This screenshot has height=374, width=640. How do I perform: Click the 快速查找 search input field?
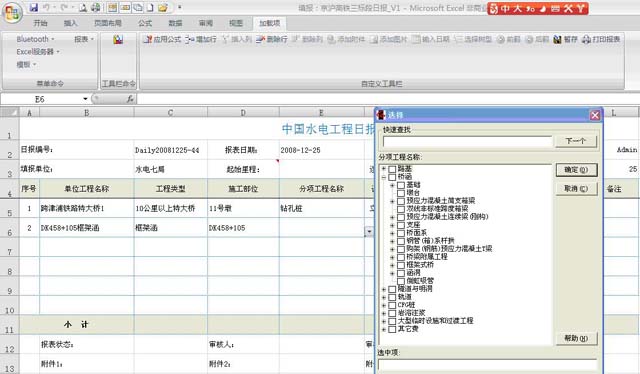[467, 142]
